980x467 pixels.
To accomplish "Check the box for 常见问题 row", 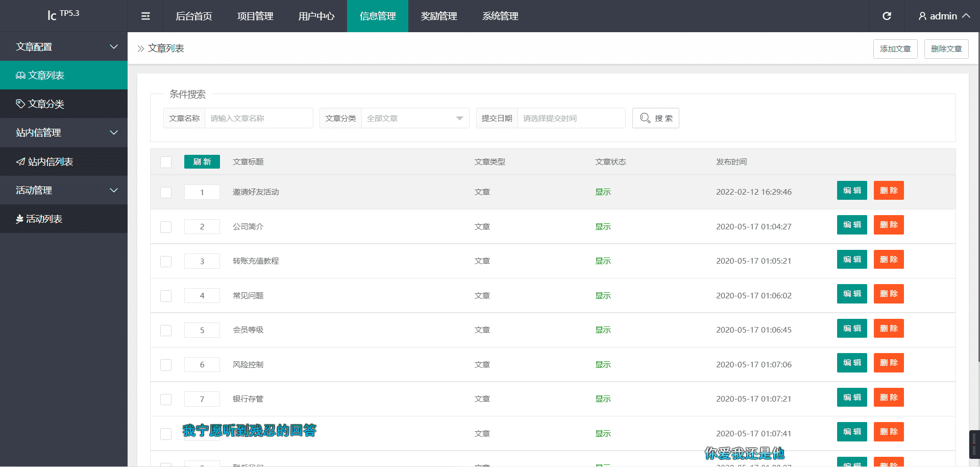I will (x=166, y=296).
